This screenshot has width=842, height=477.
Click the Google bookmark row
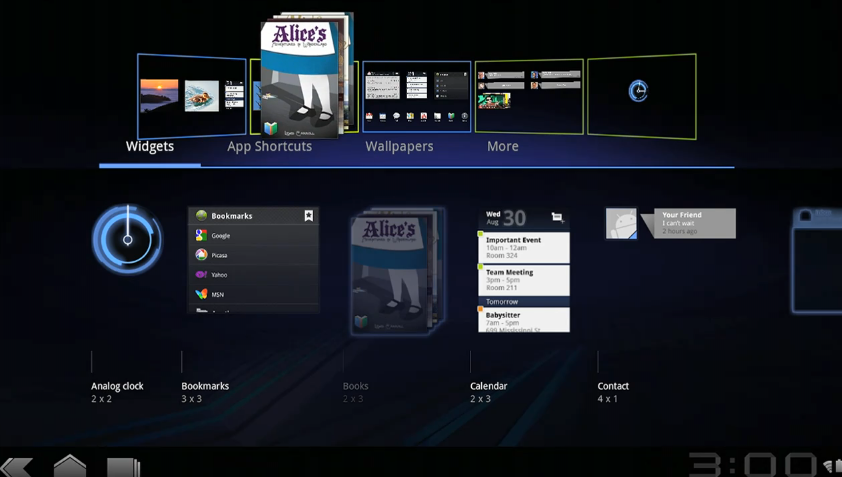point(253,235)
